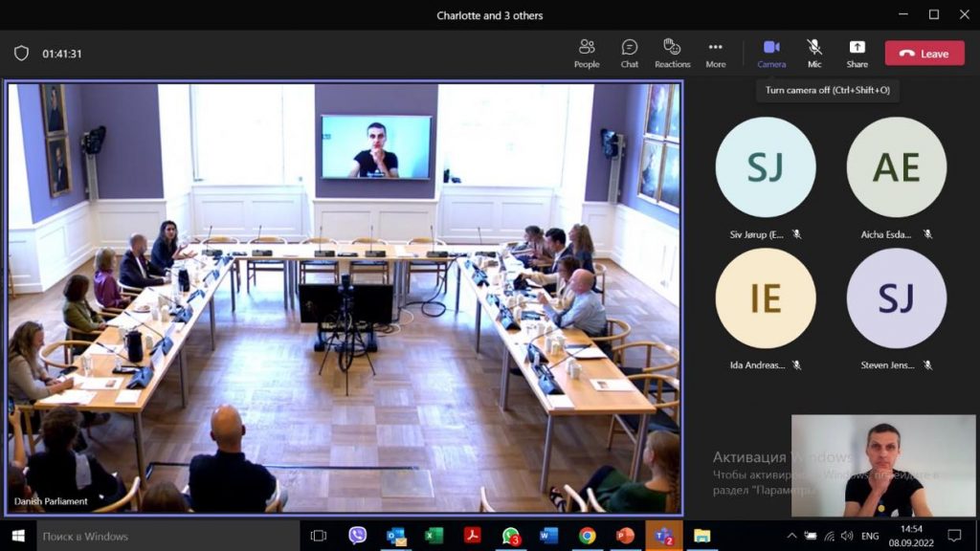This screenshot has width=980, height=551.
Task: Turn the camera off
Action: [x=771, y=54]
